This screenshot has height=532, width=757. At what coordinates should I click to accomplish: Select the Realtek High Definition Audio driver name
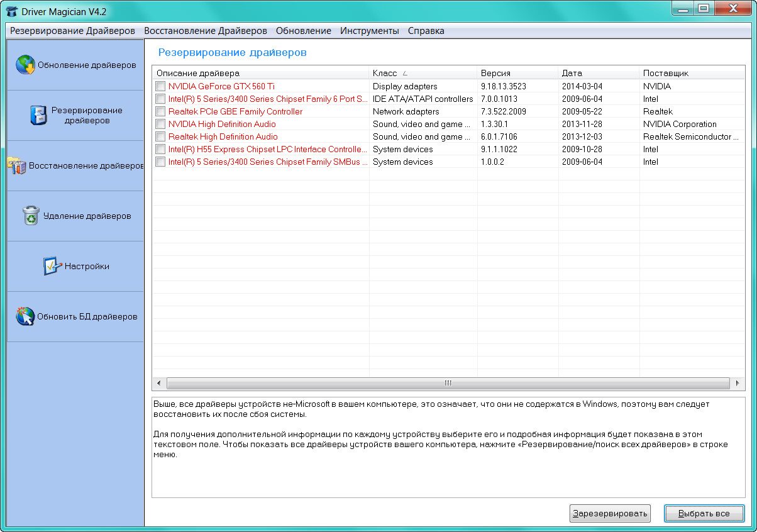pos(223,136)
